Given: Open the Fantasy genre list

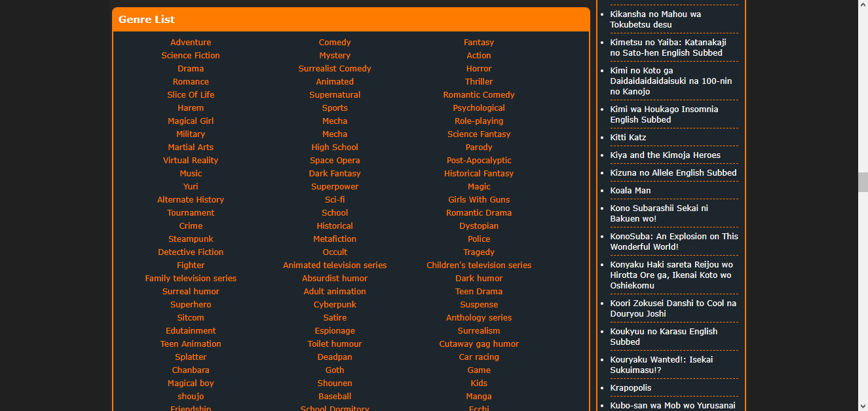Looking at the screenshot, I should (479, 42).
